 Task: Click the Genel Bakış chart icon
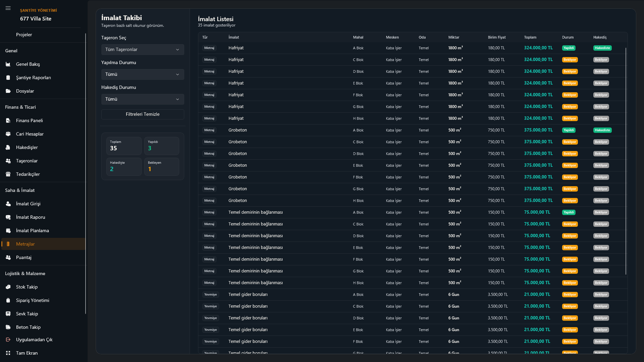[8, 64]
